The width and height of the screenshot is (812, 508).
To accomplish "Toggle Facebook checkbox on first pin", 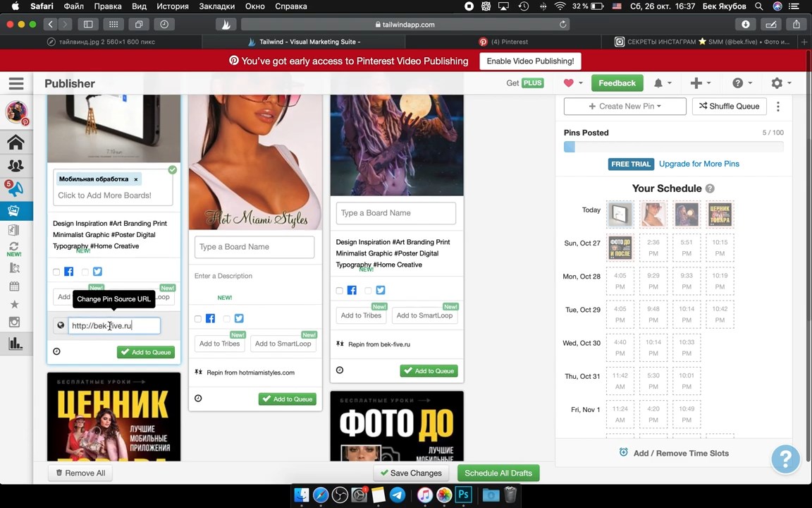I will click(56, 272).
